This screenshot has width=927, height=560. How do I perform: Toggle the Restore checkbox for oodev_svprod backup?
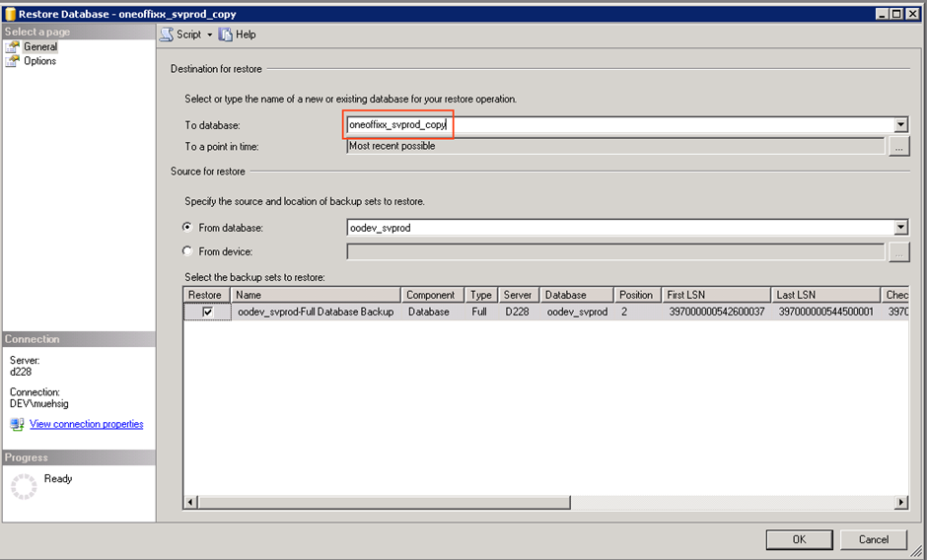207,312
